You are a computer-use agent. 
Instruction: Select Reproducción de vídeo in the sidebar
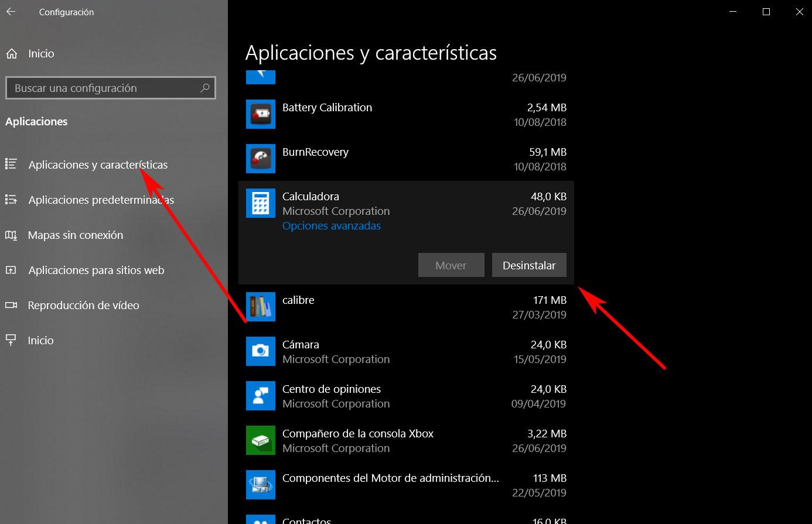pos(84,305)
